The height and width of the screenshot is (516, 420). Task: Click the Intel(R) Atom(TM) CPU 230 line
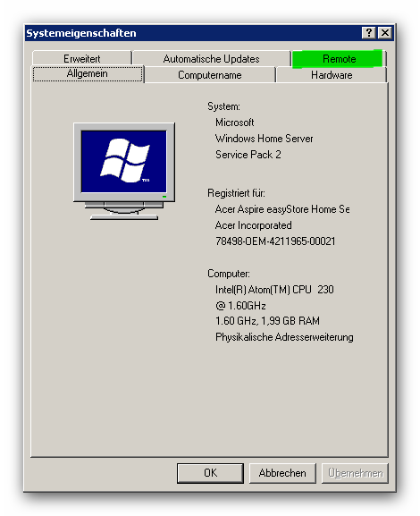[x=274, y=290]
